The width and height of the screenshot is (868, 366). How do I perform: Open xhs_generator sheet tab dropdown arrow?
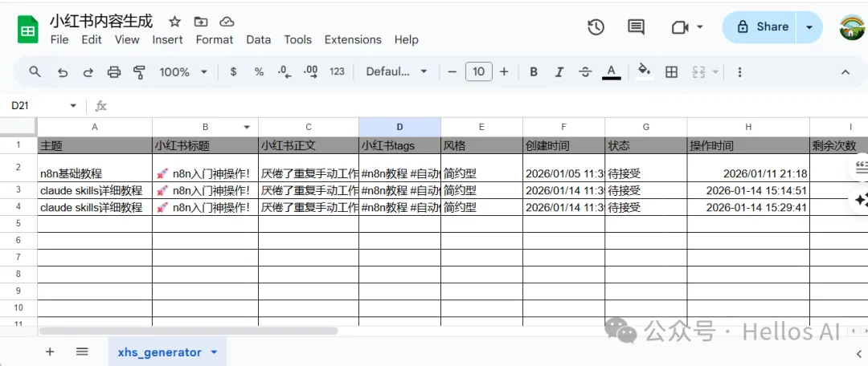[214, 352]
